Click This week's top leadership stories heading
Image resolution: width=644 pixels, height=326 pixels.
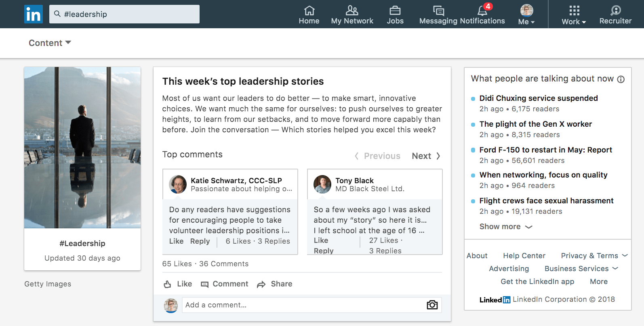243,81
